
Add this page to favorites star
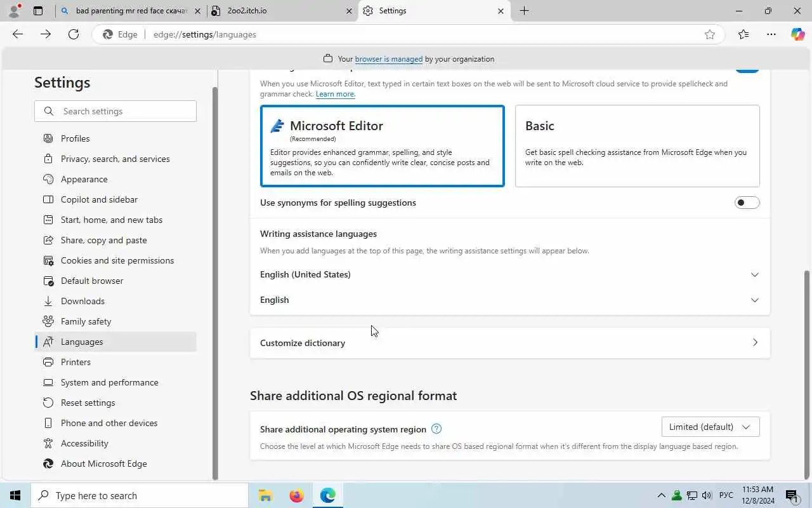710,34
